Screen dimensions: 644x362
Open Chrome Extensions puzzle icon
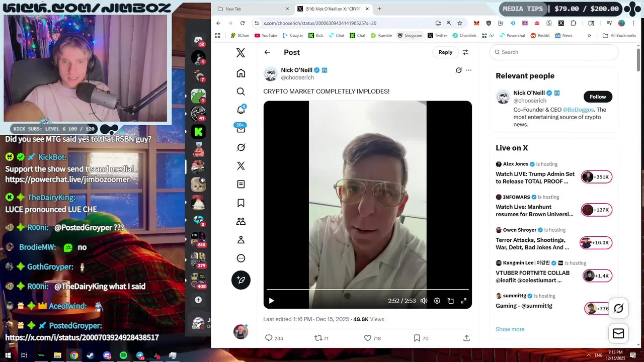click(573, 23)
